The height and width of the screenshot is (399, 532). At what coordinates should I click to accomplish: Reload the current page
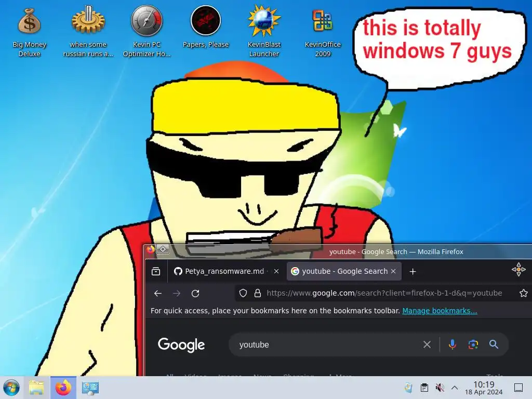click(x=195, y=293)
